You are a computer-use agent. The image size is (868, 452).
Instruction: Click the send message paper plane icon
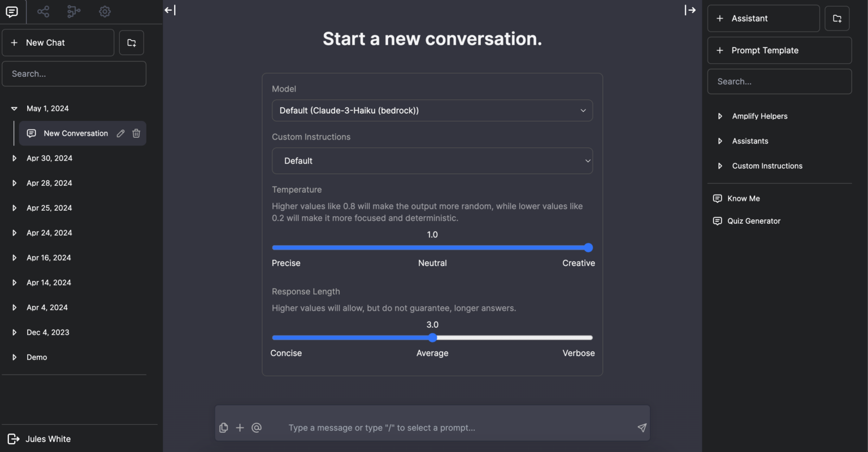tap(642, 428)
